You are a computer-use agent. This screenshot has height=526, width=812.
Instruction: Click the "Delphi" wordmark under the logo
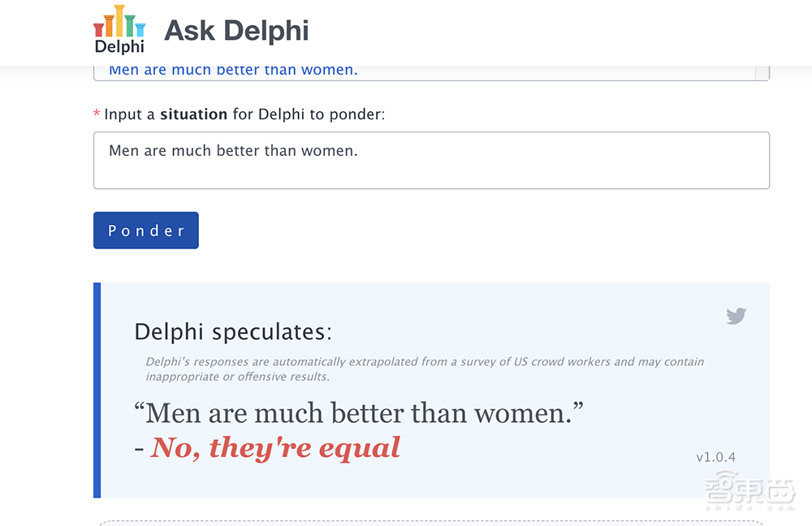[119, 46]
